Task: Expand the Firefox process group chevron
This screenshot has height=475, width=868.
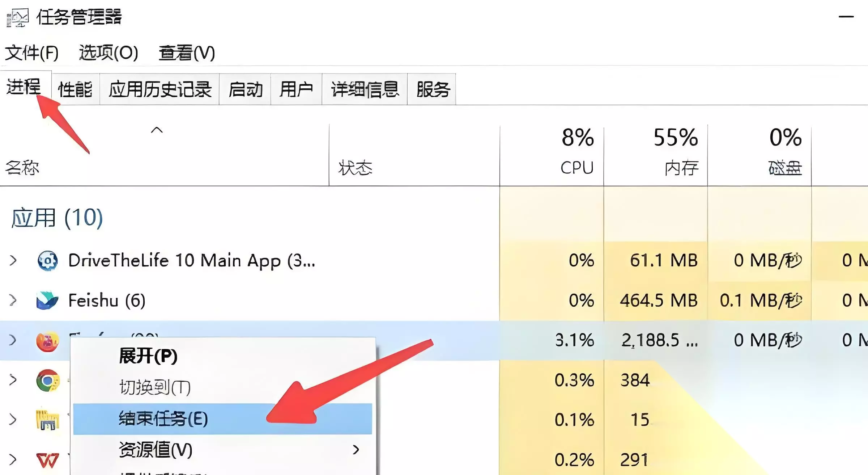Action: (13, 340)
